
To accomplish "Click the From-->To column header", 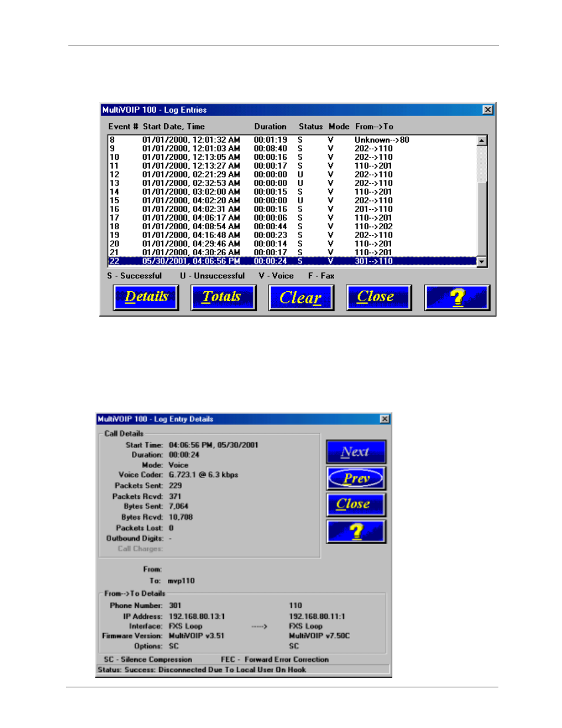I will 374,127.
